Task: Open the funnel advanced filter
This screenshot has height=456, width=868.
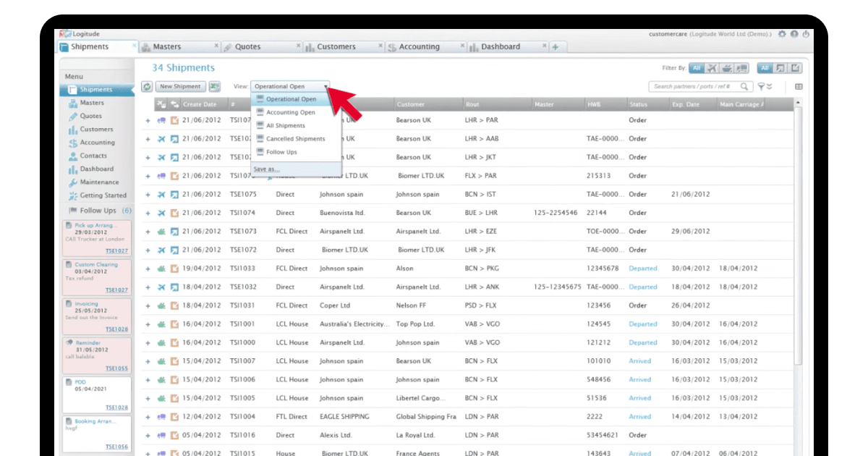Action: pyautogui.click(x=761, y=87)
